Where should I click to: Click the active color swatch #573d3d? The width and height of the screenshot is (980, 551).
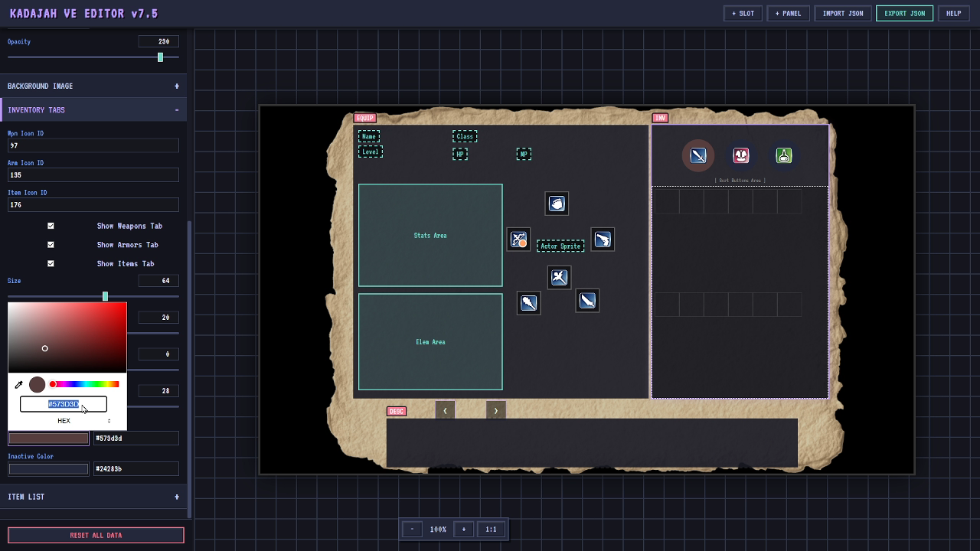tap(48, 439)
